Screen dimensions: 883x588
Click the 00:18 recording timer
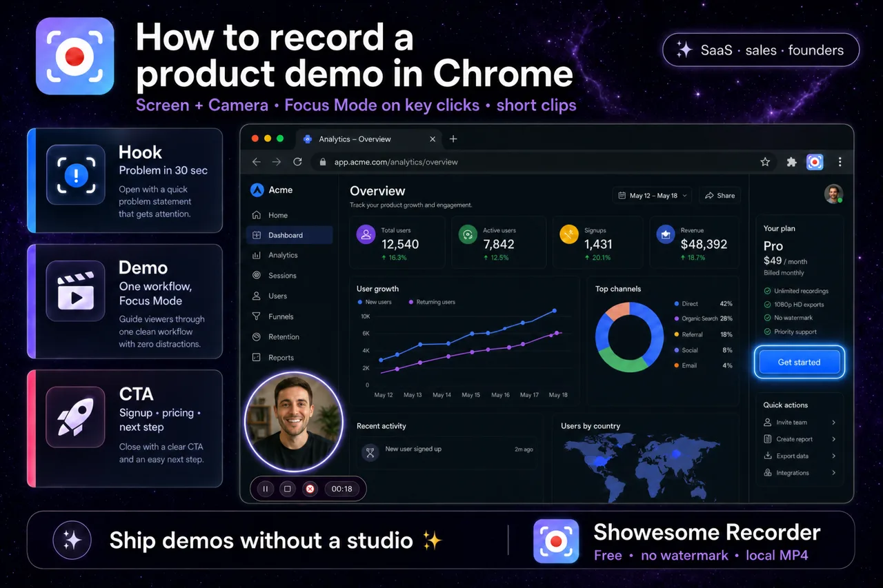coord(342,489)
